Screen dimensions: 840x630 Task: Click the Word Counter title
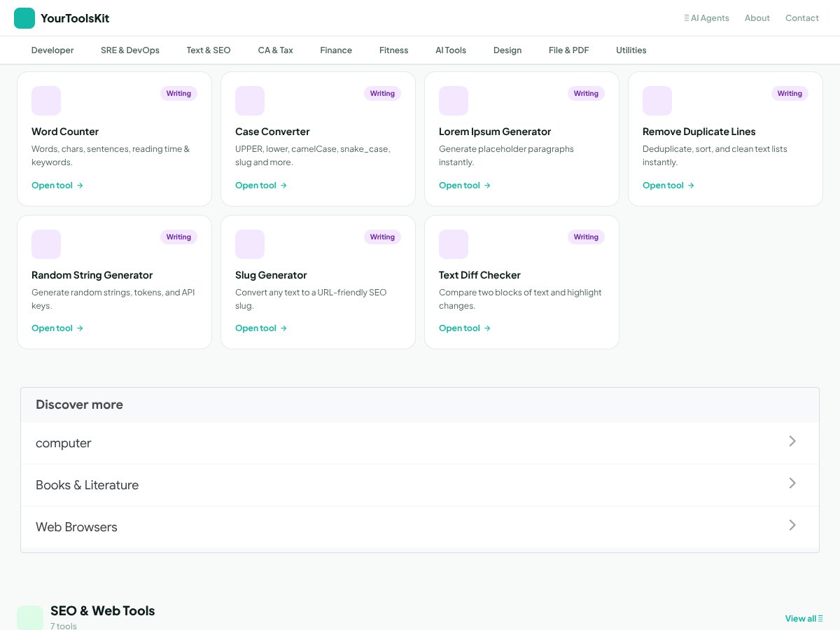[x=65, y=132]
